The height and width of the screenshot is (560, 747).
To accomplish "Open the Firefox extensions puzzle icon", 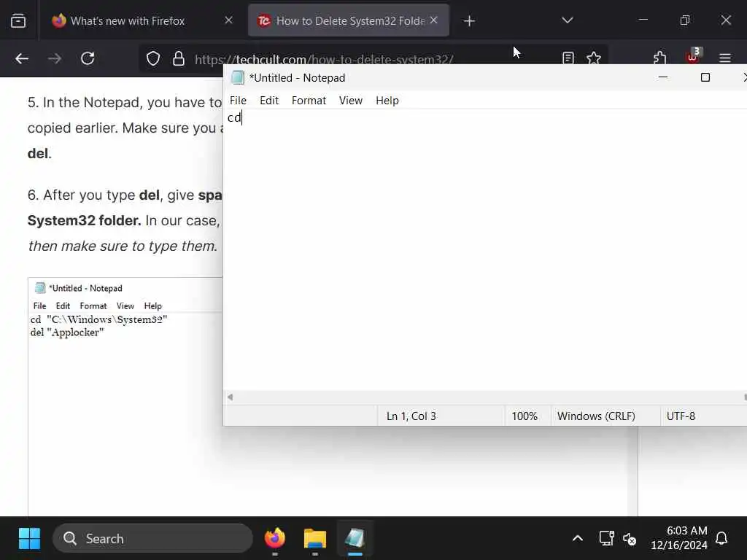I will pos(660,58).
